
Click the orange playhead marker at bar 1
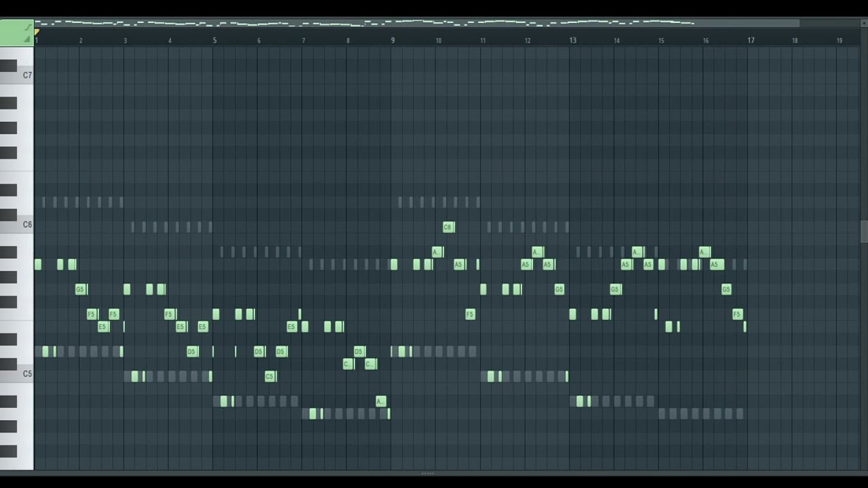pos(37,32)
